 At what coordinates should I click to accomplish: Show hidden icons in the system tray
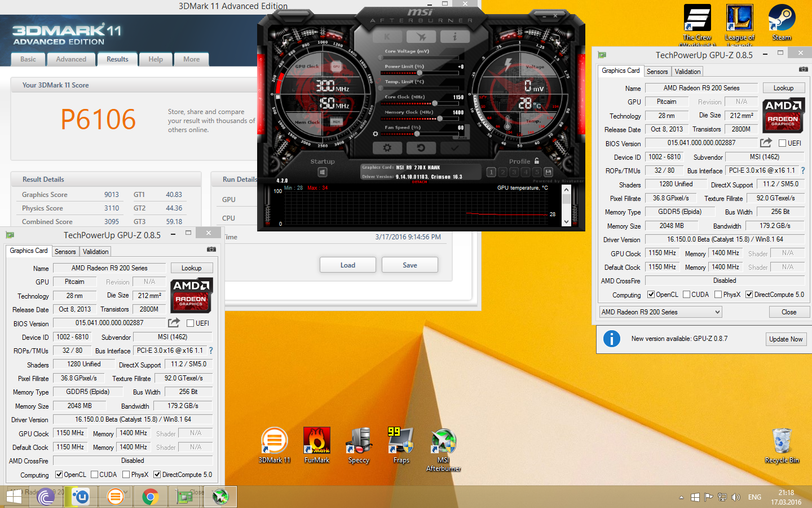click(681, 497)
